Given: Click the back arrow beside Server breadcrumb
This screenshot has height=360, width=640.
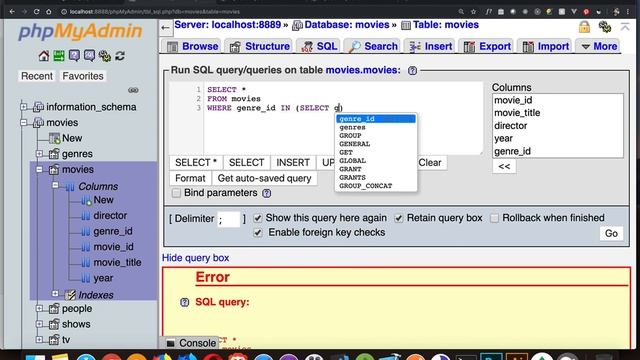Looking at the screenshot, I should 165,28.
